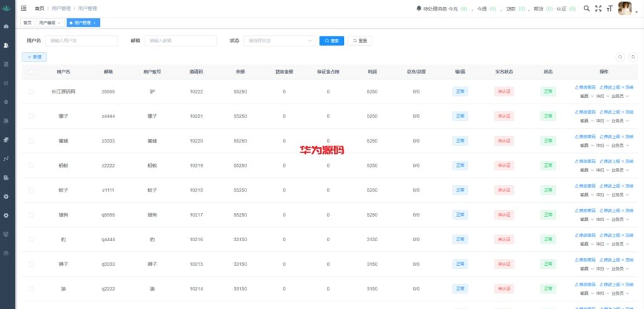The image size is (644, 309).
Task: Switch to the 用户等级 tab
Action: point(50,23)
